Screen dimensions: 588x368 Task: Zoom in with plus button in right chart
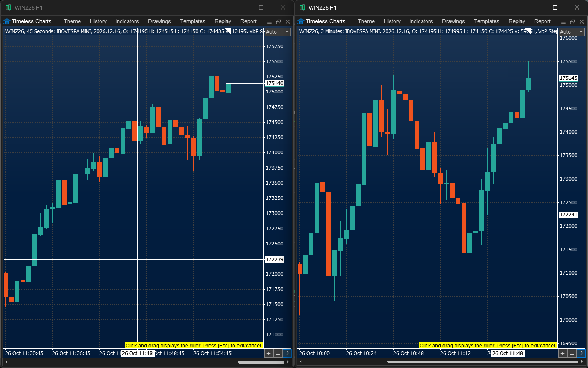coord(563,353)
